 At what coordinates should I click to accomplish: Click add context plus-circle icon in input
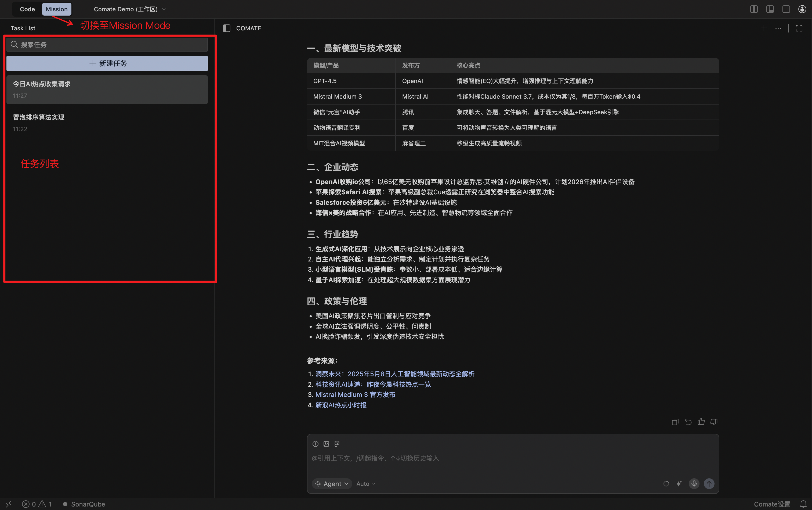click(x=316, y=444)
